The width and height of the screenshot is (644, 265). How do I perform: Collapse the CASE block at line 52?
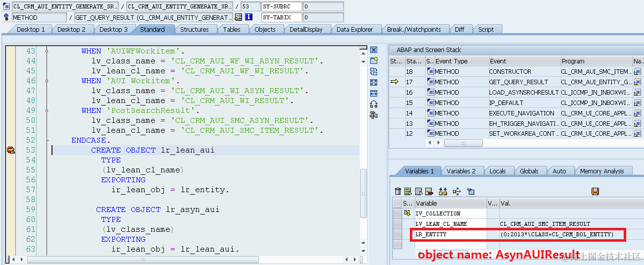coord(47,140)
